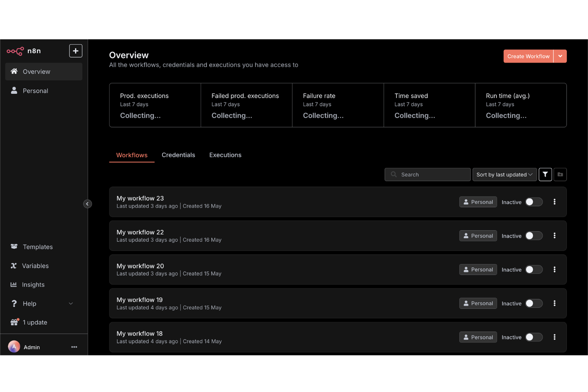Enable My workflow 19
This screenshot has width=588, height=392.
(x=534, y=303)
